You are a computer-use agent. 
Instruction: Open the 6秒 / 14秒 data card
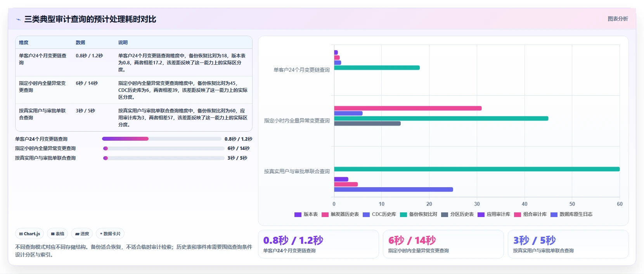443,244
